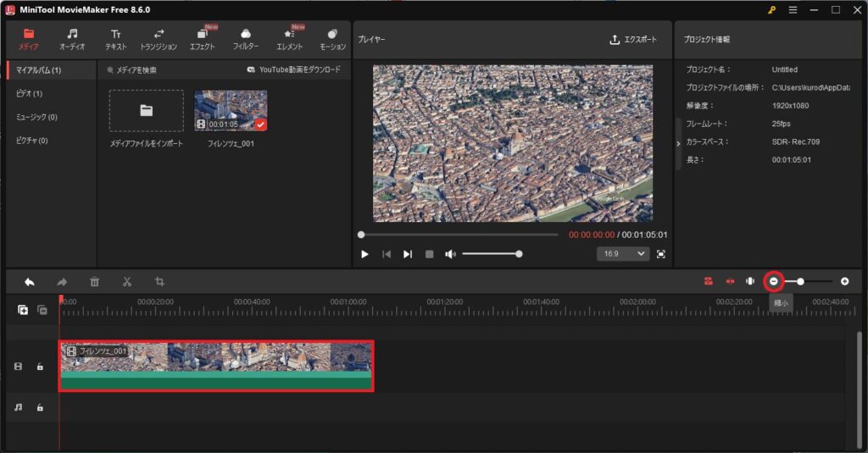Adjust the player volume slider
The image size is (868, 453).
click(x=492, y=254)
